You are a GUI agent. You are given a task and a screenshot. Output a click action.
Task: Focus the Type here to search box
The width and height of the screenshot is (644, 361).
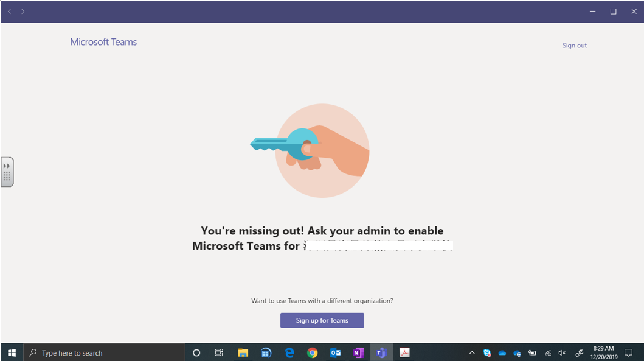coord(105,352)
